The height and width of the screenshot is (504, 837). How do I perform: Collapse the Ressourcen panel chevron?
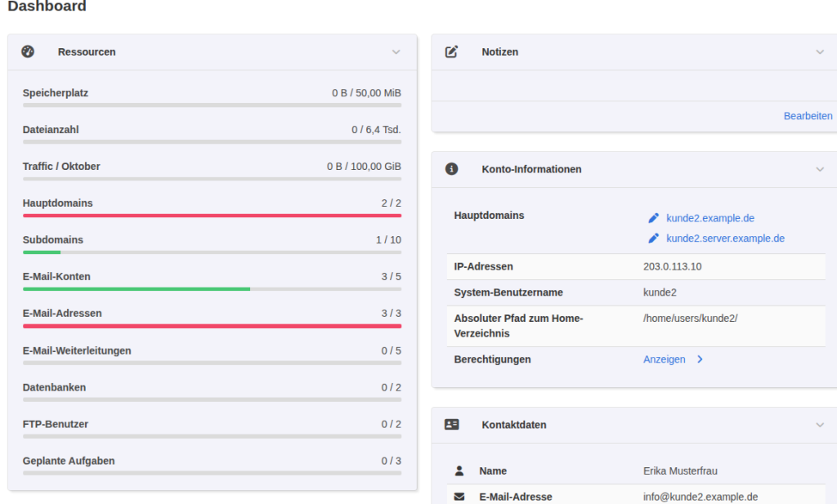tap(396, 51)
